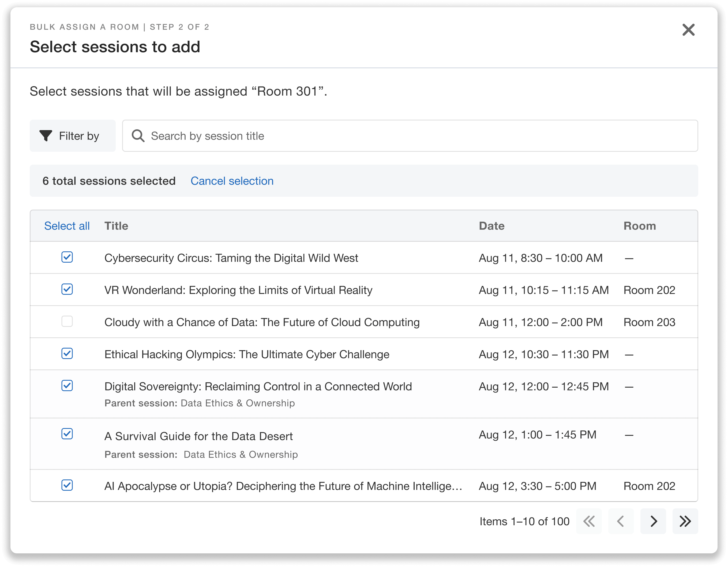Uncheck A Survival Guide for the Data Desert

tap(67, 434)
